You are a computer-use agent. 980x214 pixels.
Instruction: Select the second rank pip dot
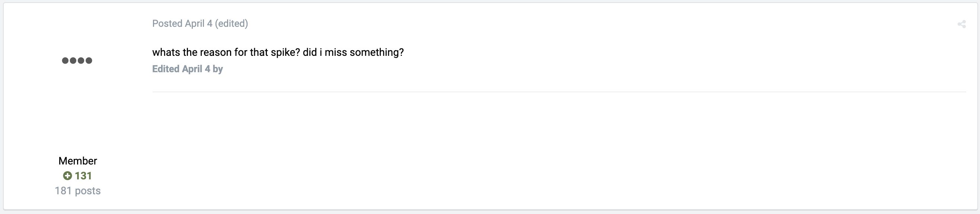(73, 60)
